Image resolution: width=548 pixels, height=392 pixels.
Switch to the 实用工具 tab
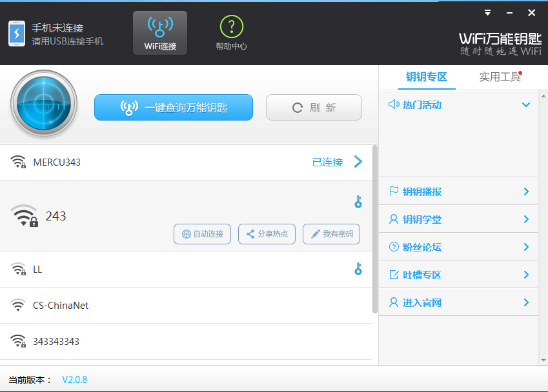click(500, 77)
